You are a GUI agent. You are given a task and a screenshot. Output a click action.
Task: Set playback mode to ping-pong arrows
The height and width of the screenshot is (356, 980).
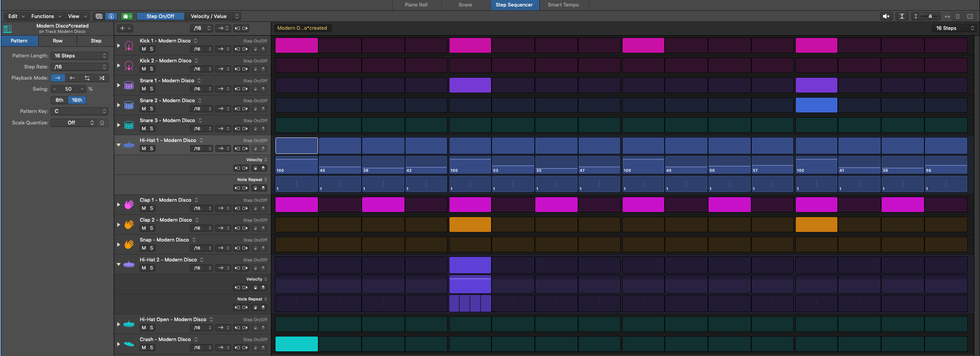(x=87, y=78)
